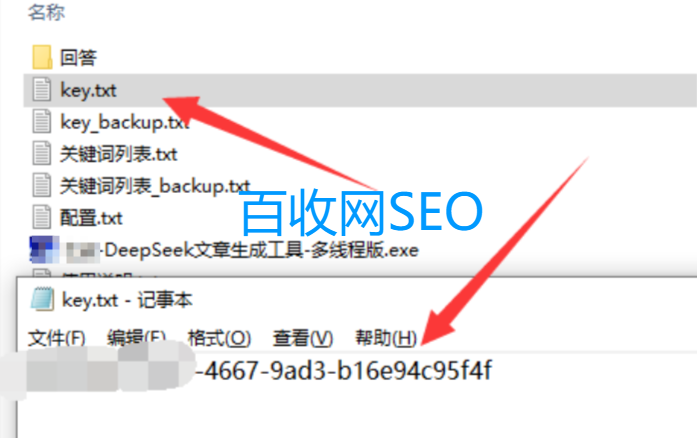Click empty area in Notepad text editor
Viewport: 697px width, 438px height.
pyautogui.click(x=356, y=414)
